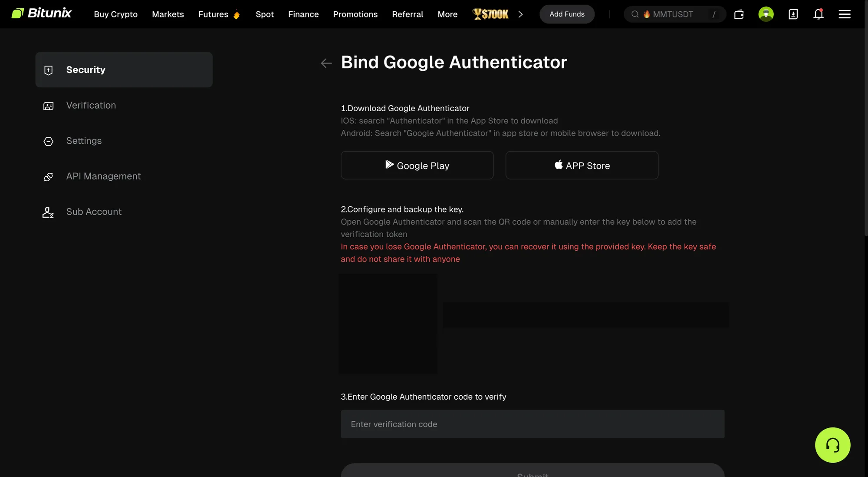Screen dimensions: 868x477
Task: Click the back arrow beside the title
Action: point(326,63)
